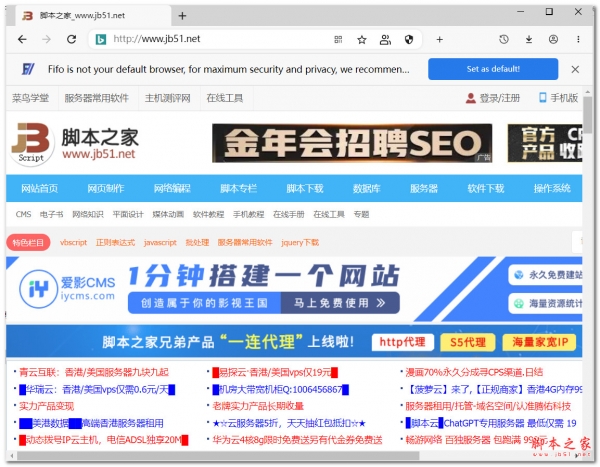Select 脚本专栏 in navigation bar
Viewport: 600px width, 467px height.
tap(238, 188)
